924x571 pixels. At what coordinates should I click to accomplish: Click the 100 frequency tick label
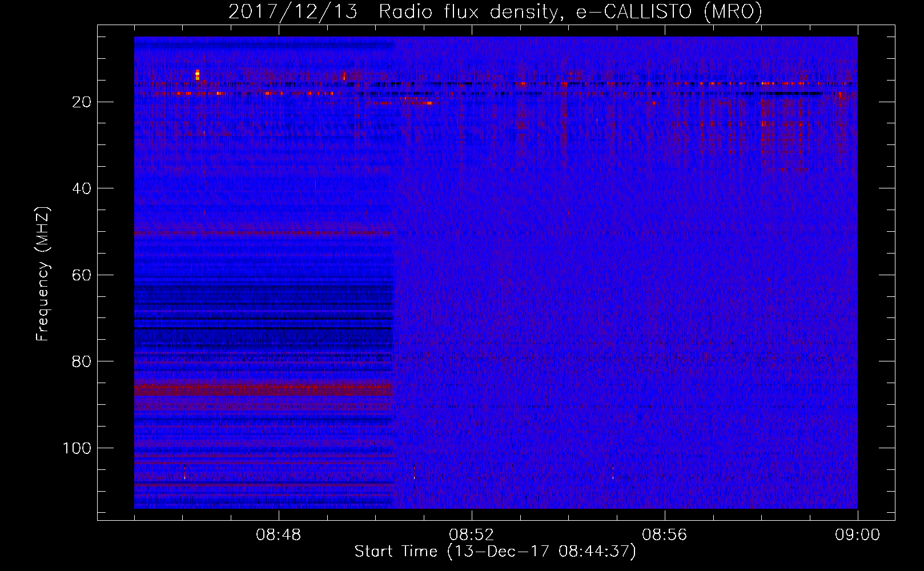[x=77, y=448]
